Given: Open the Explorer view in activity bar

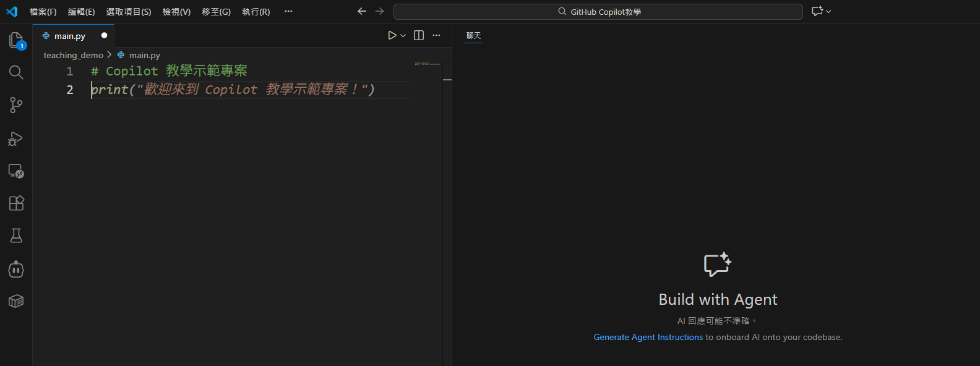Looking at the screenshot, I should pyautogui.click(x=16, y=40).
